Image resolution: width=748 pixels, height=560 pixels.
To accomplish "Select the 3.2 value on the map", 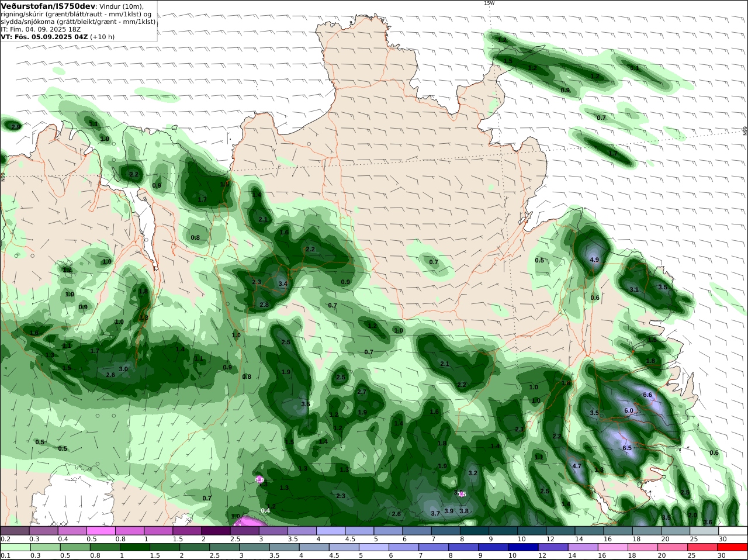I will tap(473, 473).
